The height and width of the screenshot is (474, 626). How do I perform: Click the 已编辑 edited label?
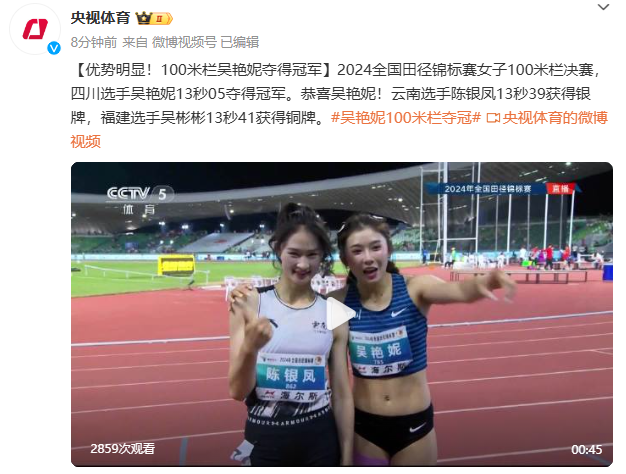point(240,42)
